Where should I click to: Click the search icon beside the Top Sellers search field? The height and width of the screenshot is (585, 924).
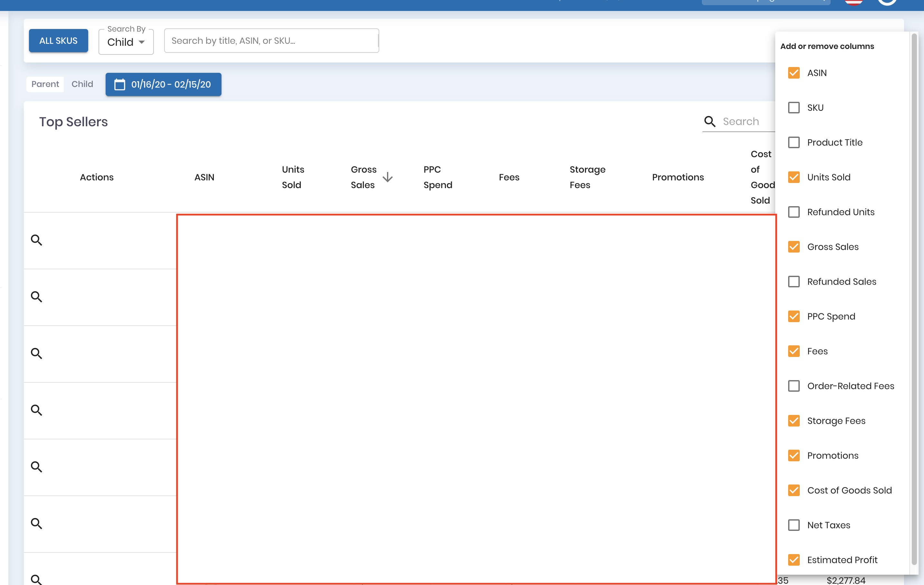710,121
